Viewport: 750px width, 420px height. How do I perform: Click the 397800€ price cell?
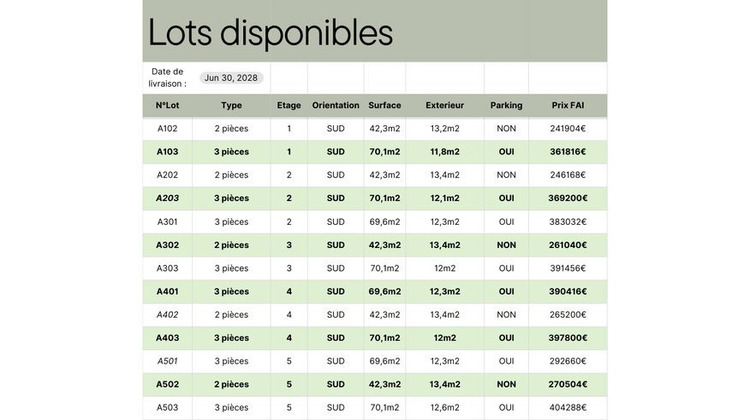click(568, 338)
